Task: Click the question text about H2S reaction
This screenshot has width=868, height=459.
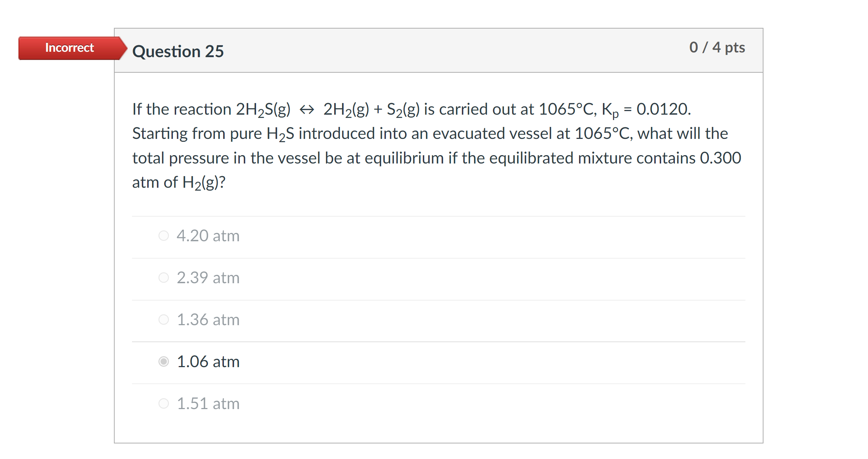Action: pyautogui.click(x=398, y=145)
